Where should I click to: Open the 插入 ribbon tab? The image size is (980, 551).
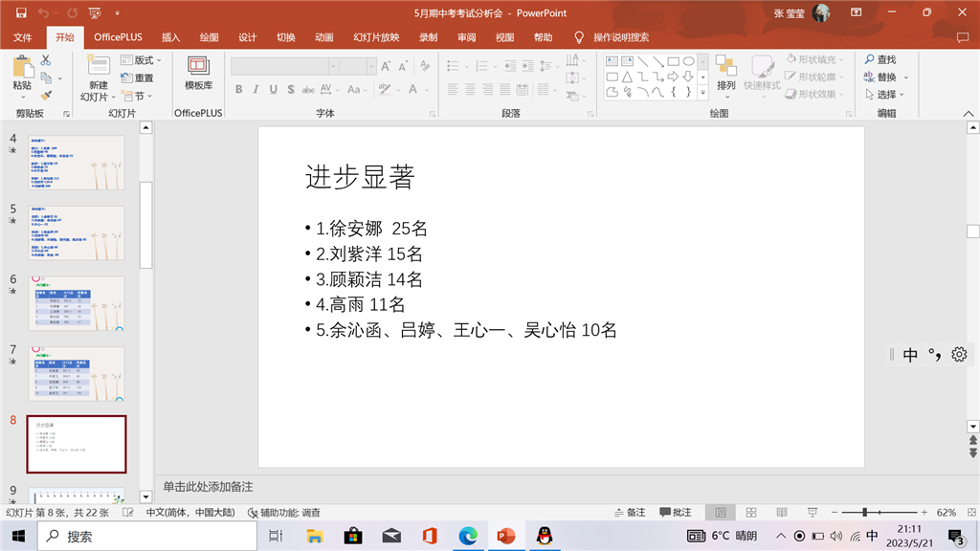[170, 37]
